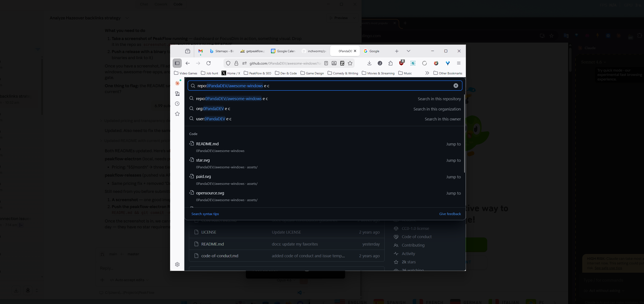This screenshot has width=644, height=304.
Task: Switch to the Sitemaps Bing tab
Action: pos(222,51)
